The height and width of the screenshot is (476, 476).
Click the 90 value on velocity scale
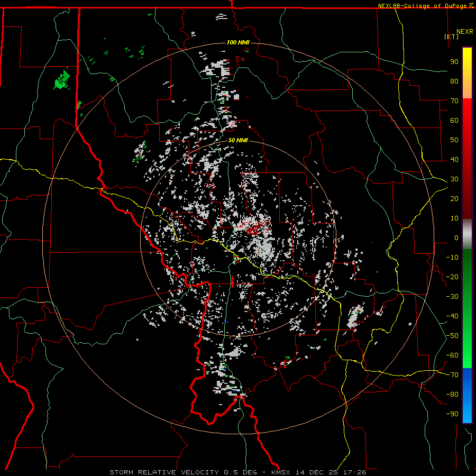point(454,62)
